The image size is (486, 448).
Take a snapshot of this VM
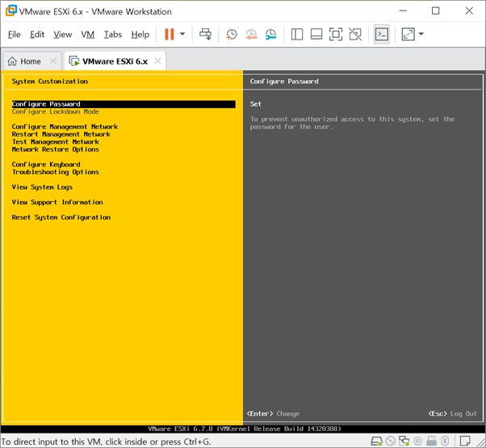[x=231, y=35]
